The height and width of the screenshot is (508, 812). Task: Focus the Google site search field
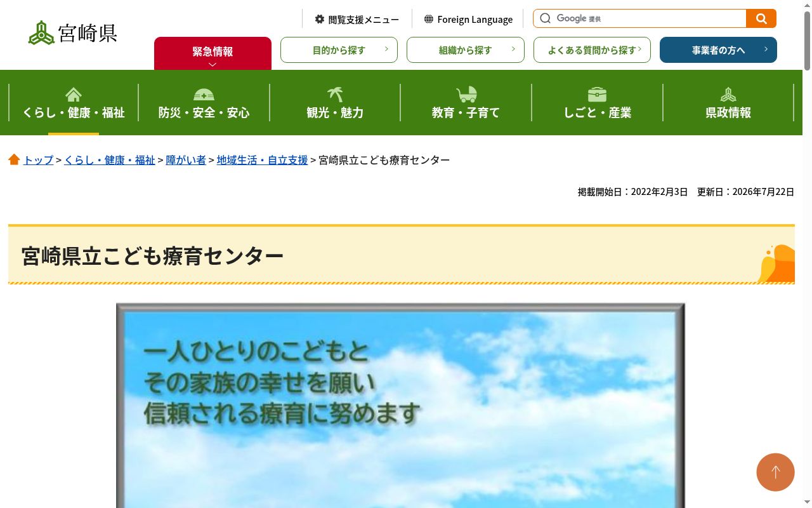tap(639, 18)
